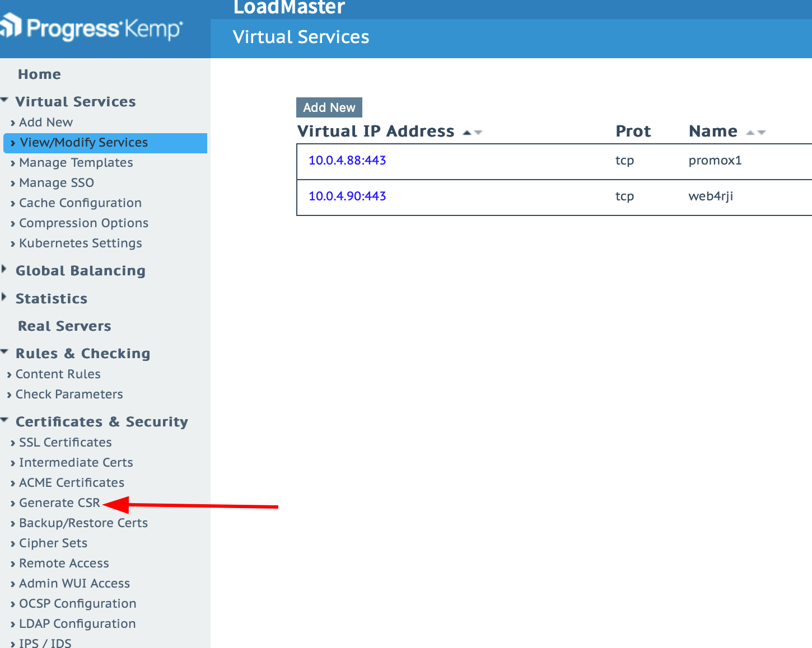Open Content Rules under Rules & Checking
Screen dimensions: 812x648
[x=58, y=374]
